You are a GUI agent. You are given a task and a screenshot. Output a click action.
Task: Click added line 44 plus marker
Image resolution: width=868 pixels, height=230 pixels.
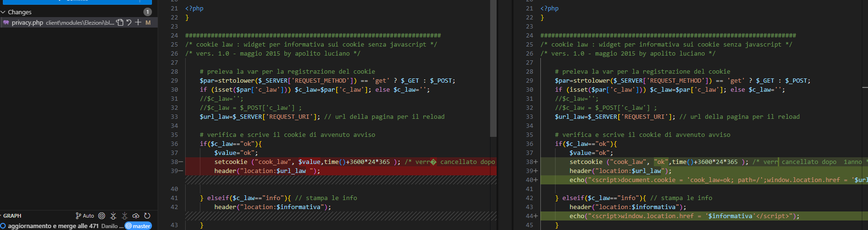(536, 216)
